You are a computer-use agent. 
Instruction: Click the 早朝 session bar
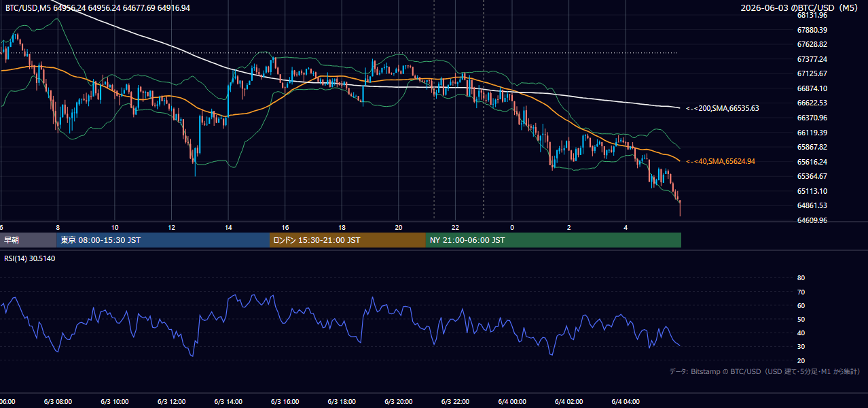coord(28,240)
